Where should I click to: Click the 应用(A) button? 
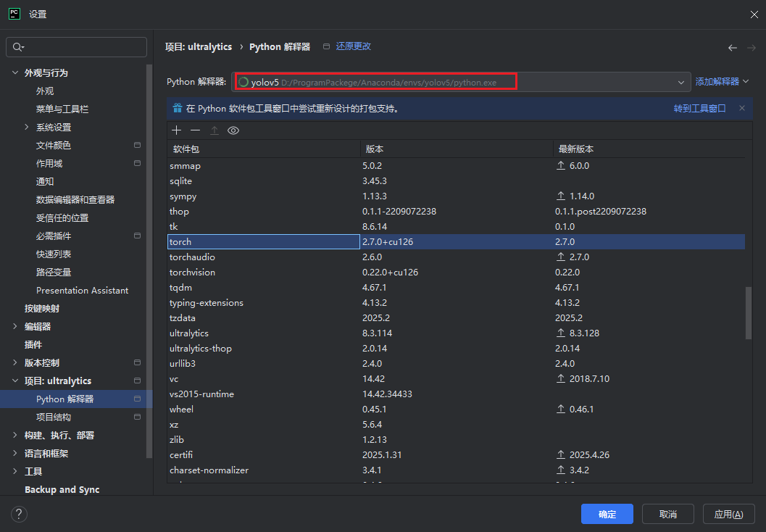[x=728, y=514]
